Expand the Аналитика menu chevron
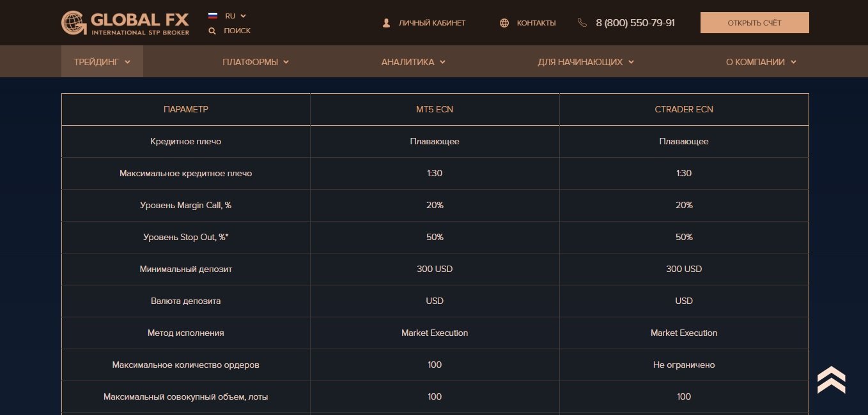 (442, 62)
